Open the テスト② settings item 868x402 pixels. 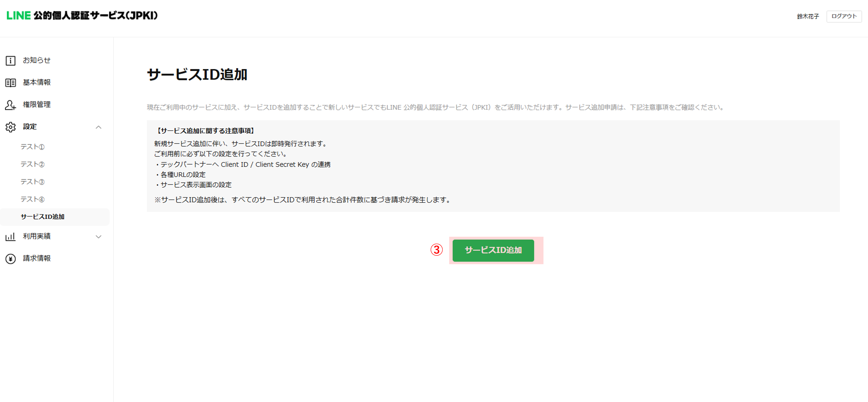click(32, 164)
